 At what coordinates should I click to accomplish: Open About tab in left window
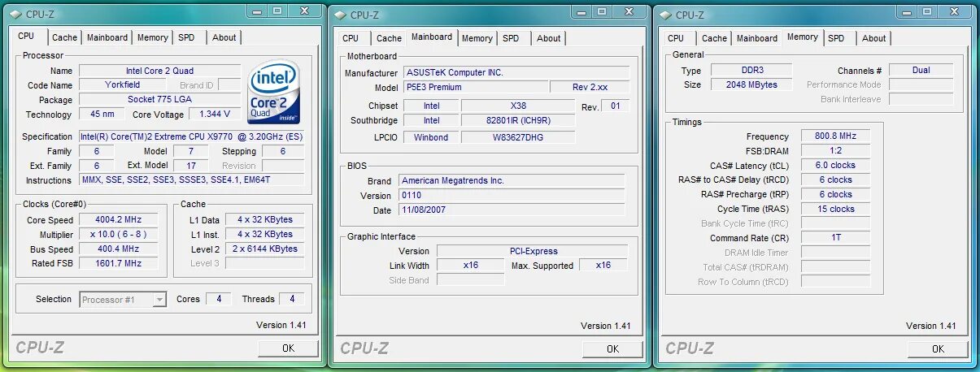pos(224,37)
